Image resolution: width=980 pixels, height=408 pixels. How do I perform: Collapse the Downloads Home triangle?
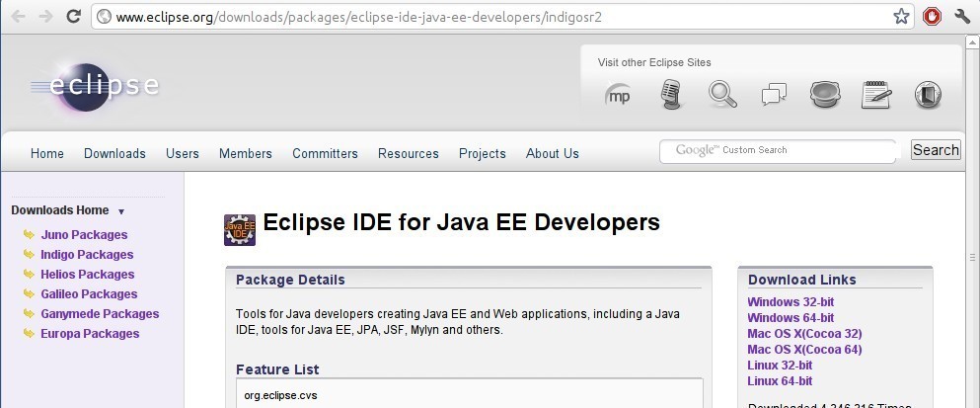(121, 211)
